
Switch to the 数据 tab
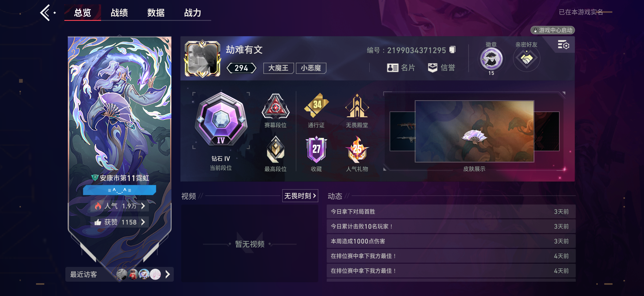(156, 13)
